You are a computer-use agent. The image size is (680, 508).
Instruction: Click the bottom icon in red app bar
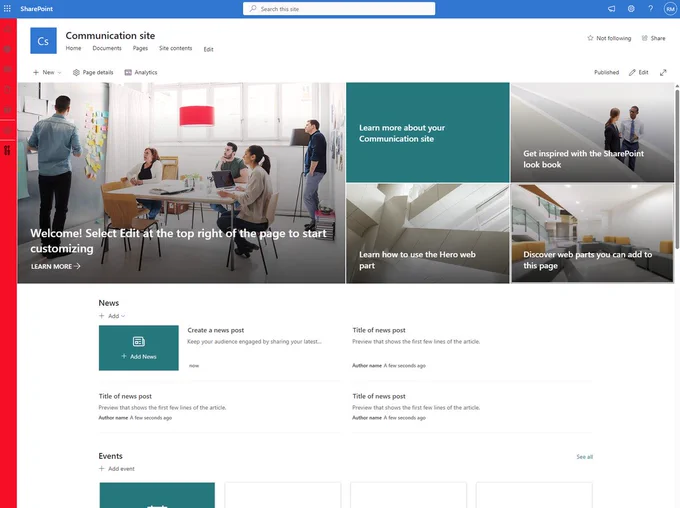pyautogui.click(x=7, y=151)
